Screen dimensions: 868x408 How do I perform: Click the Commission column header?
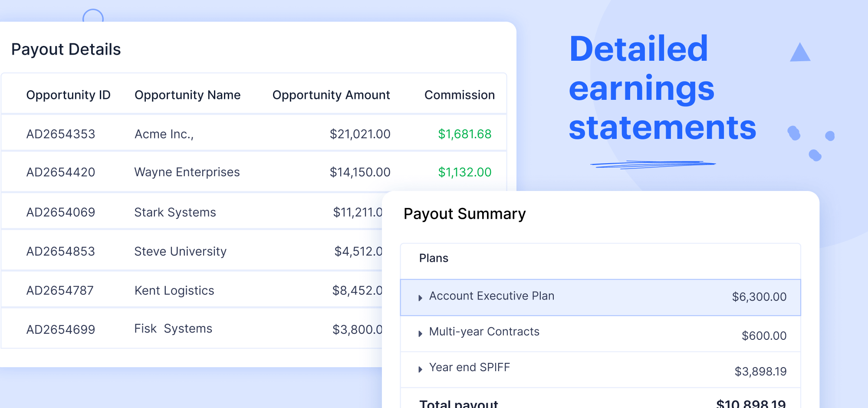[459, 95]
